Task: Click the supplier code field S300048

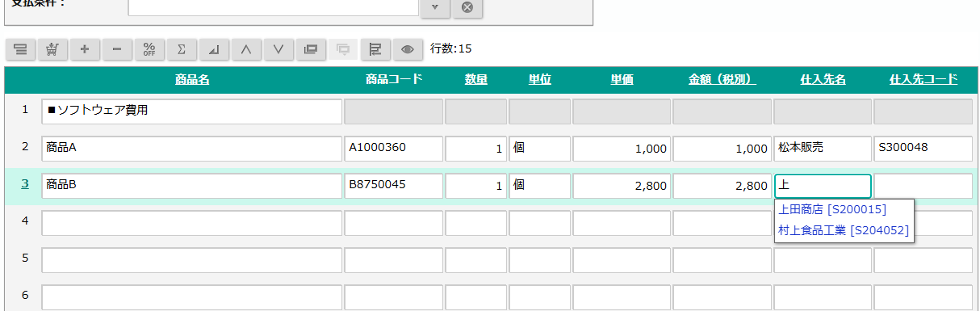Action: coord(923,149)
